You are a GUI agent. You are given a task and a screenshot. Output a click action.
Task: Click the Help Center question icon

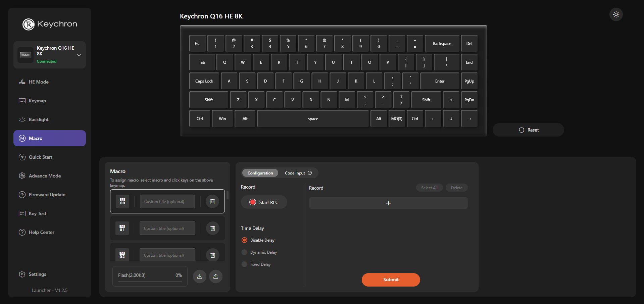22,232
